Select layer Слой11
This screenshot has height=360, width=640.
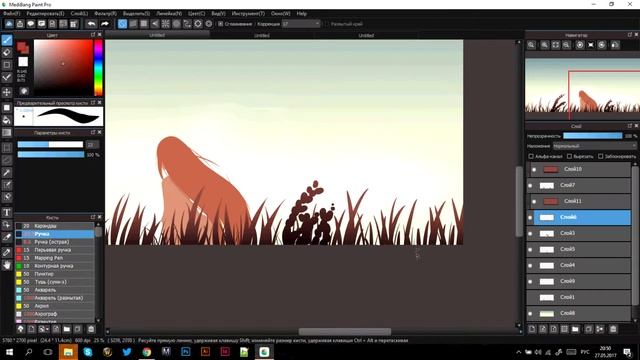[x=582, y=201]
